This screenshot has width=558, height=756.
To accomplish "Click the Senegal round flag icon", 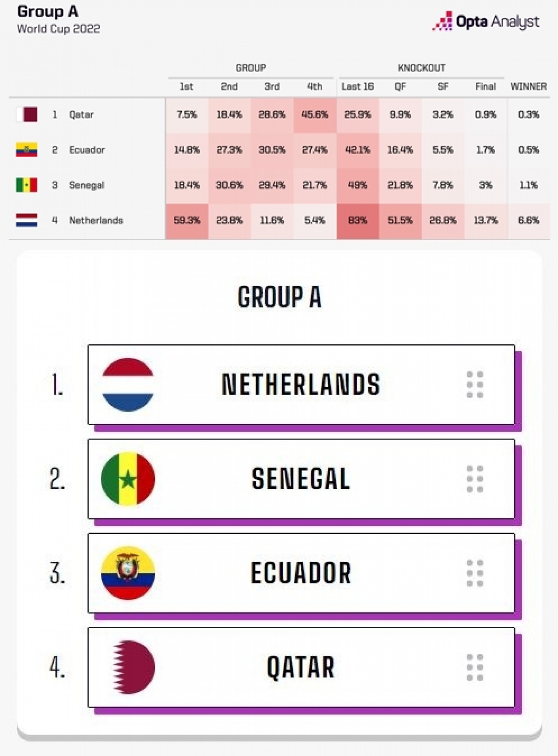I will point(128,479).
